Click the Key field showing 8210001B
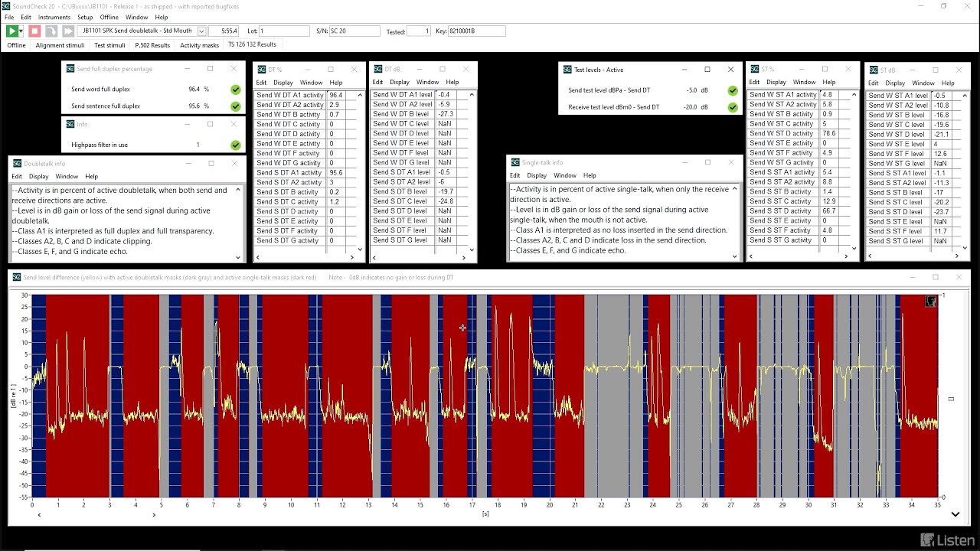This screenshot has width=980, height=551. (477, 31)
